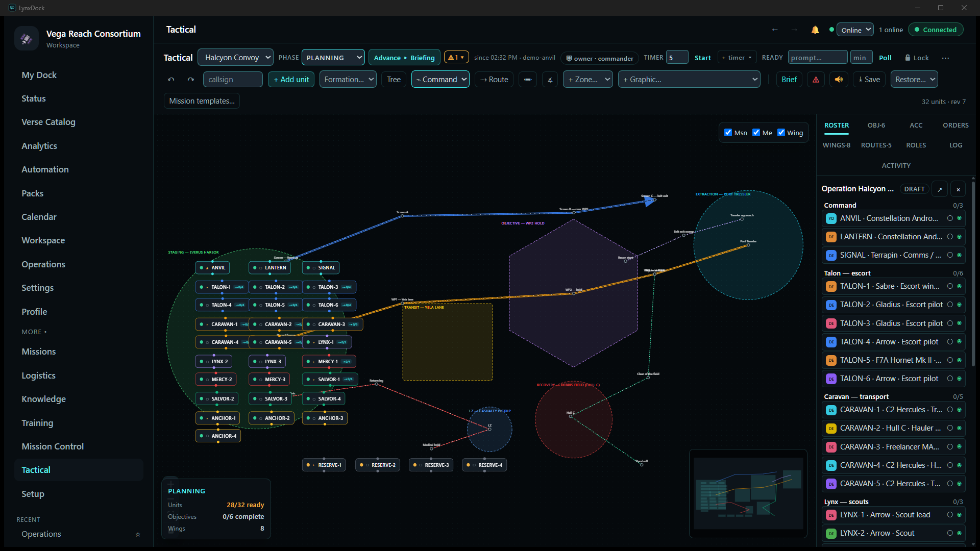Toggle the Me layer checkbox
980x551 pixels.
[x=756, y=133]
